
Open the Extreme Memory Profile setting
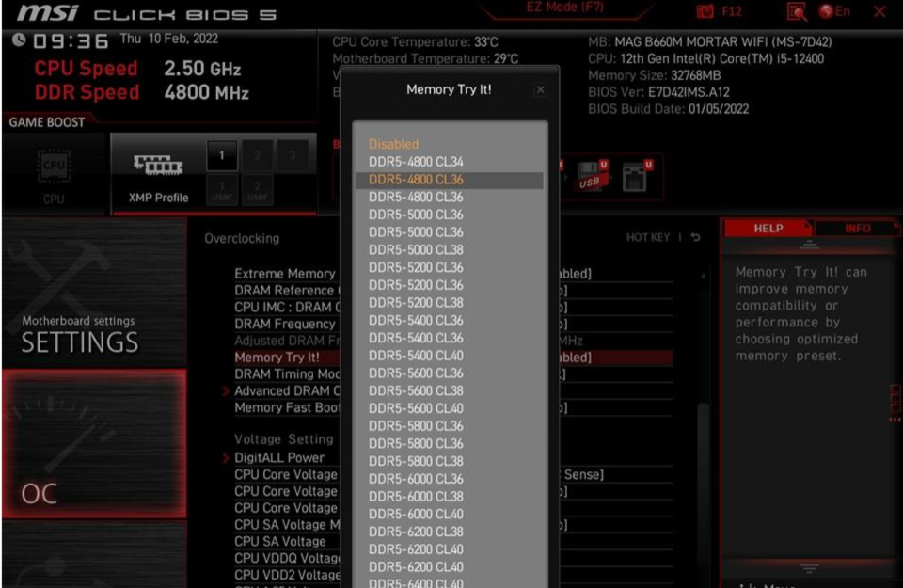pos(452,274)
